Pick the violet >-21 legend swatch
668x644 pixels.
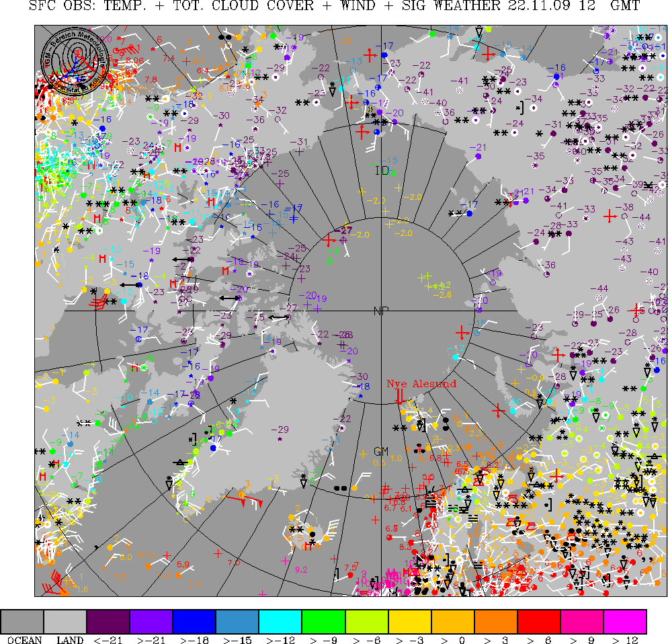(x=151, y=622)
